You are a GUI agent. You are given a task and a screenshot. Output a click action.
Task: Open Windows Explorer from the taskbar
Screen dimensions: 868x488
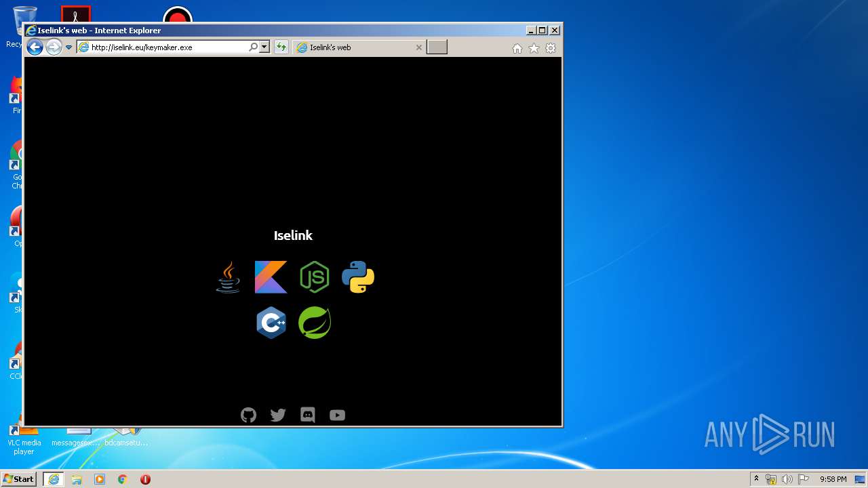point(77,479)
